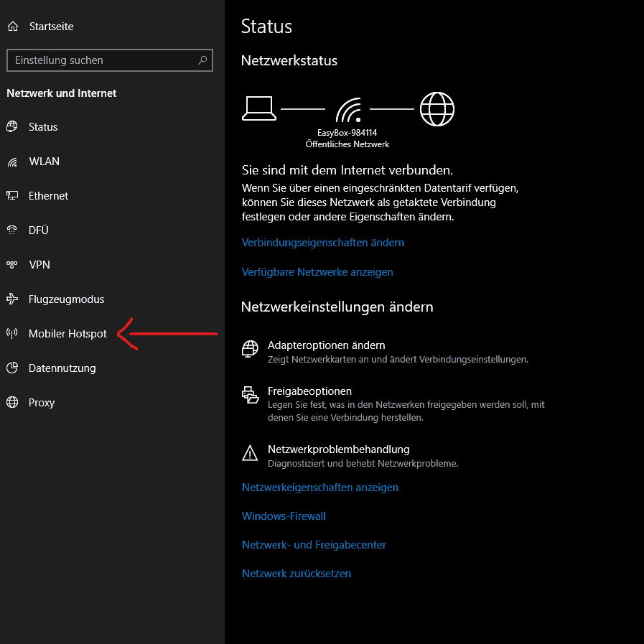The image size is (644, 644).
Task: Click the Startseite home icon
Action: pos(12,27)
